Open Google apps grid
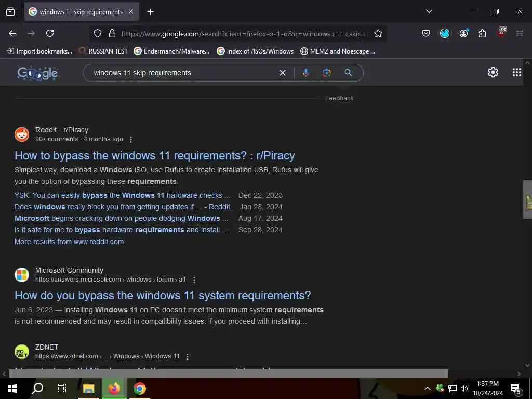 pos(517,72)
